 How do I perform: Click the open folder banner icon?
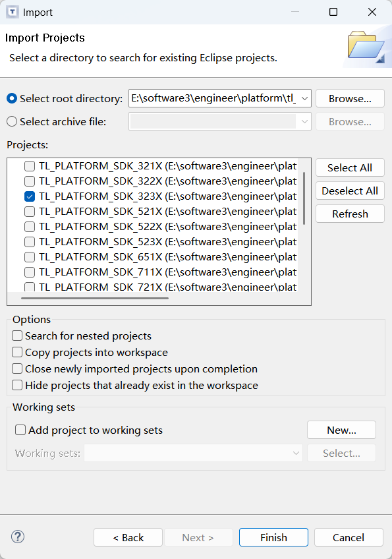coord(366,47)
